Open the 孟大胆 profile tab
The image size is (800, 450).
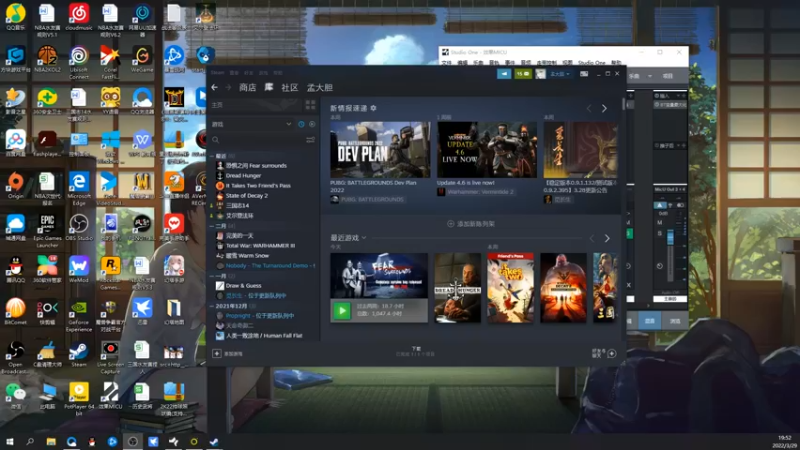click(319, 87)
